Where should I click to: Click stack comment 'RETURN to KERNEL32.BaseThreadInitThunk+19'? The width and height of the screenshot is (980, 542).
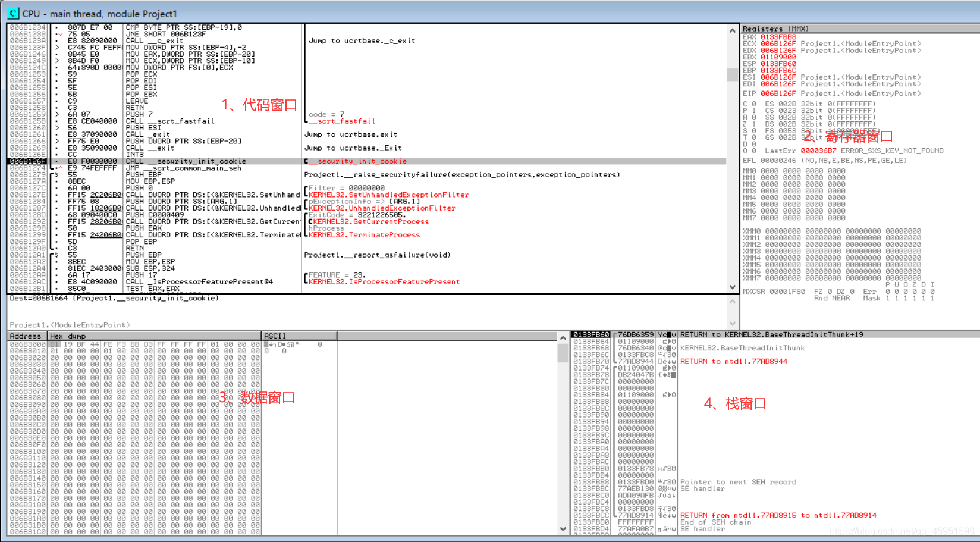771,334
